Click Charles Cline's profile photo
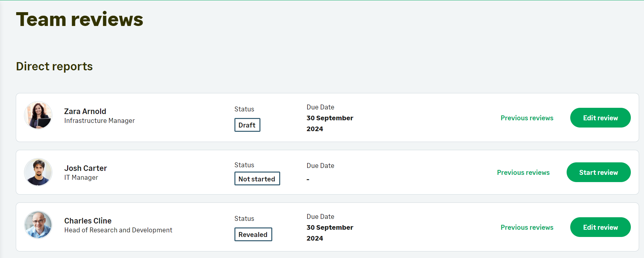 tap(38, 225)
